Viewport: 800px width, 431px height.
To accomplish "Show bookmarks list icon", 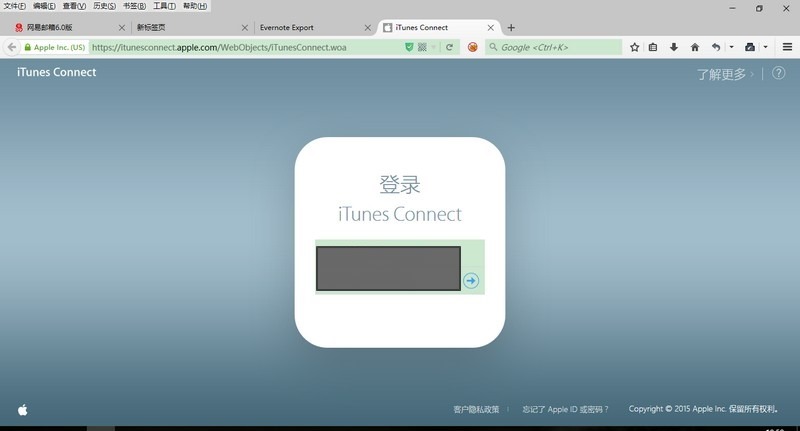I will pos(653,47).
